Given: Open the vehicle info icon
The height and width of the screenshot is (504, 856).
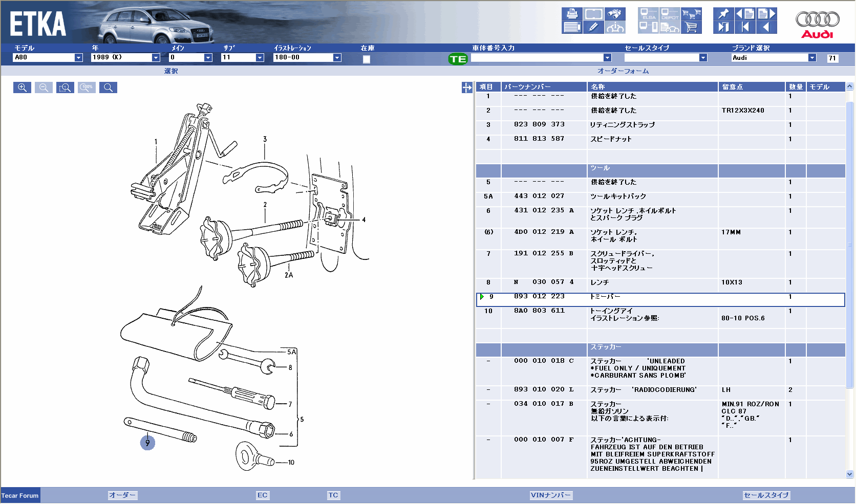Looking at the screenshot, I should 615,27.
